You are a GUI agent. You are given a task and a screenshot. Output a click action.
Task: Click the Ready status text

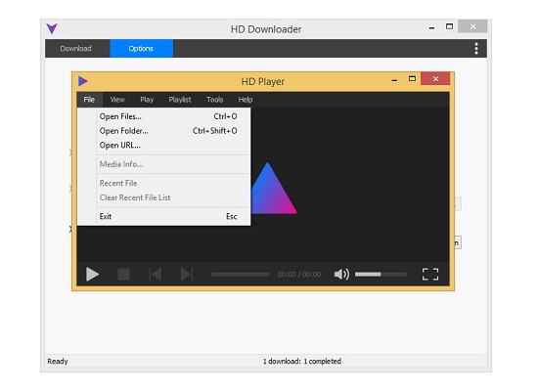click(x=58, y=361)
